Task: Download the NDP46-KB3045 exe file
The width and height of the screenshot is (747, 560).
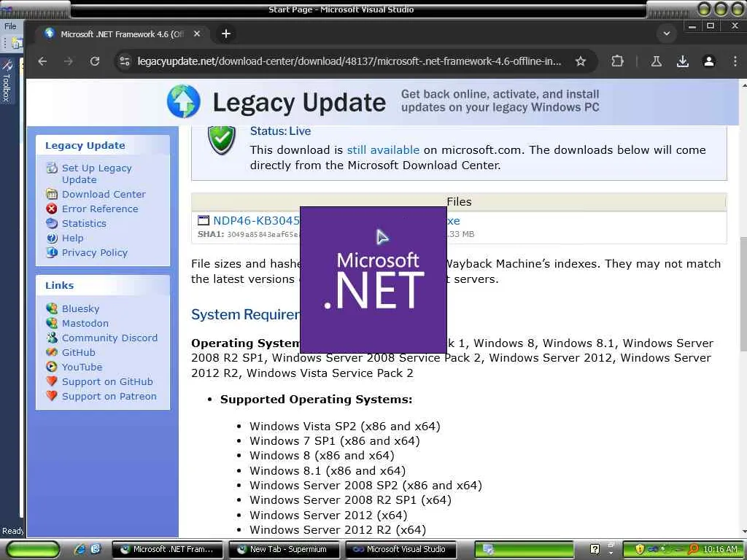Action: coord(256,220)
